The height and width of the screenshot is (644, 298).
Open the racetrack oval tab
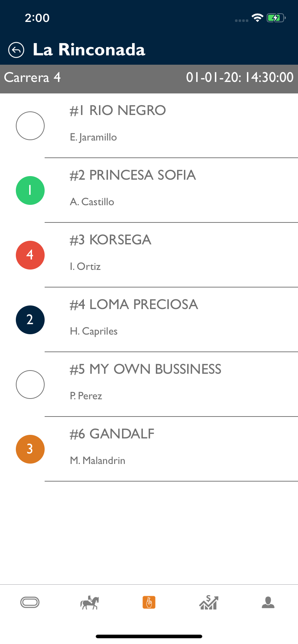click(x=30, y=602)
